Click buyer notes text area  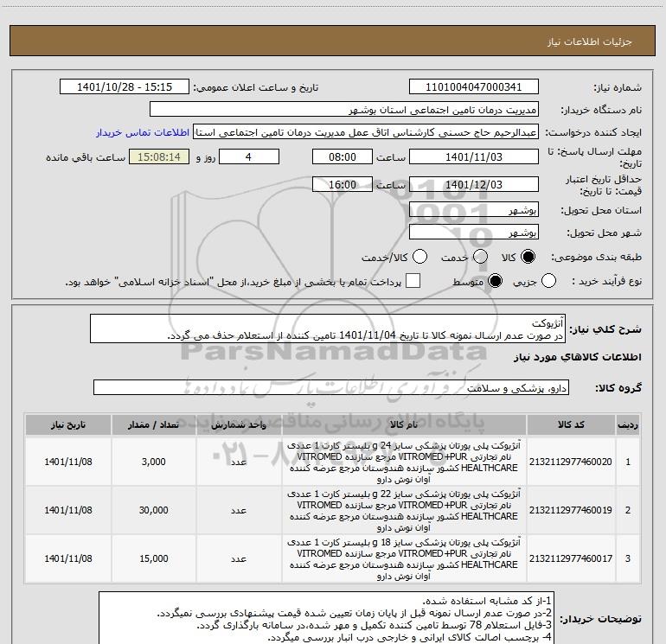click(x=327, y=618)
